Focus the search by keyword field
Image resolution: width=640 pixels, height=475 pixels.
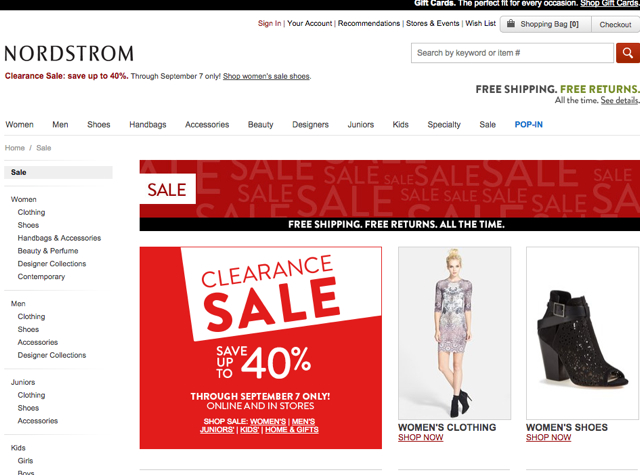[x=512, y=53]
